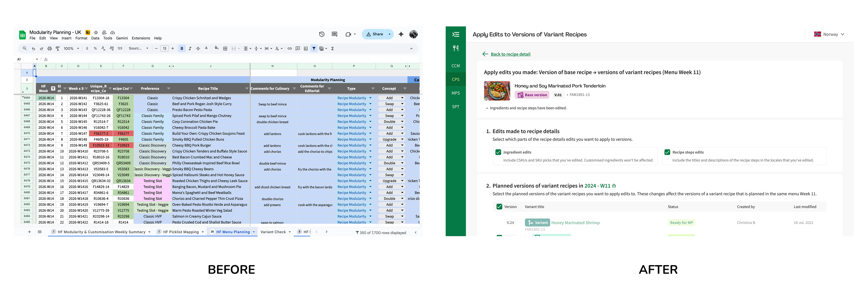Open the Honey Marinated Shrimp variant link
Image resolution: width=868 pixels, height=291 pixels.
(x=575, y=222)
